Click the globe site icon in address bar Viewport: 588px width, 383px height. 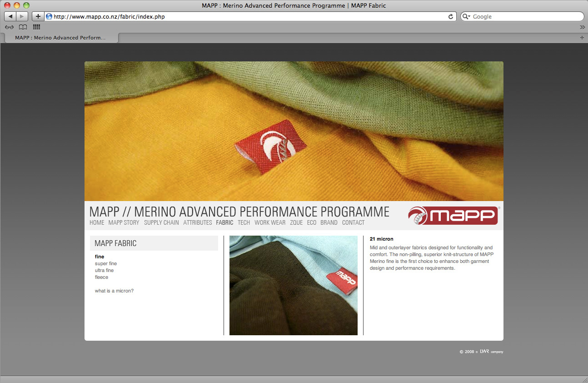(x=49, y=16)
